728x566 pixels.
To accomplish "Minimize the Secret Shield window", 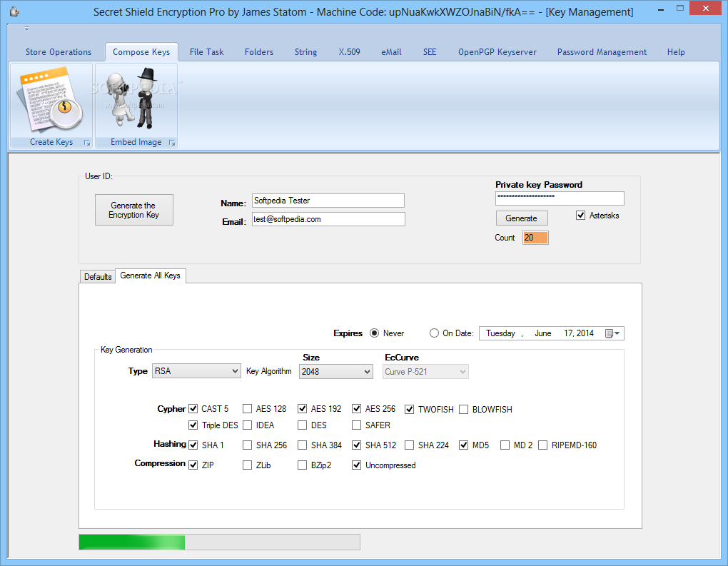I will click(x=660, y=9).
